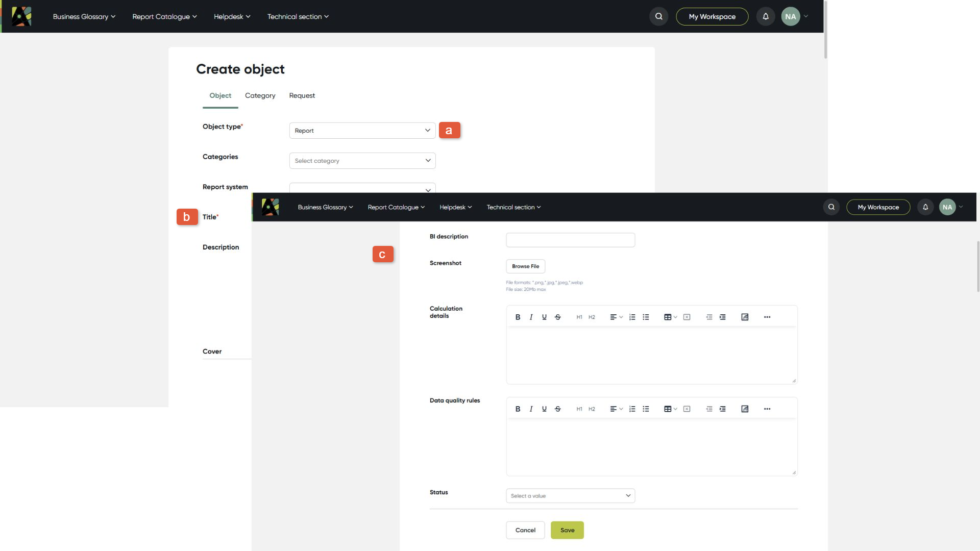Open search in the upper Create object page

pos(658,16)
